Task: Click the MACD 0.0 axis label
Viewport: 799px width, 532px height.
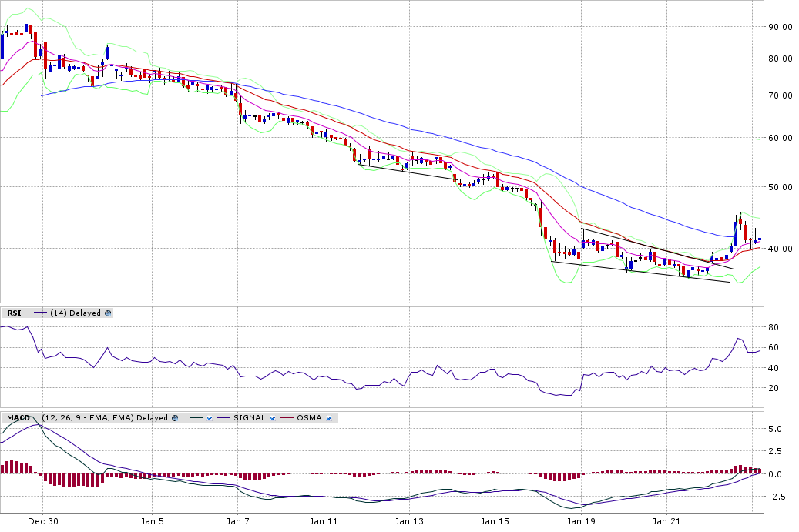Action: coord(775,474)
